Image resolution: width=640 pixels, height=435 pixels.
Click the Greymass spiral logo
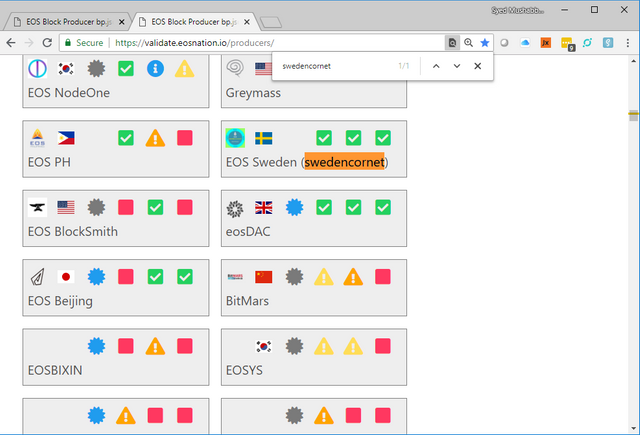pos(235,68)
